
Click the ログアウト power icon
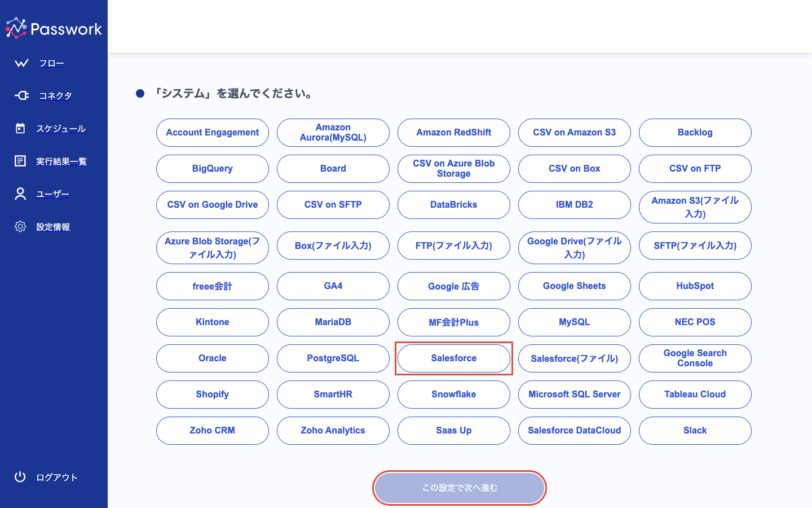(20, 477)
